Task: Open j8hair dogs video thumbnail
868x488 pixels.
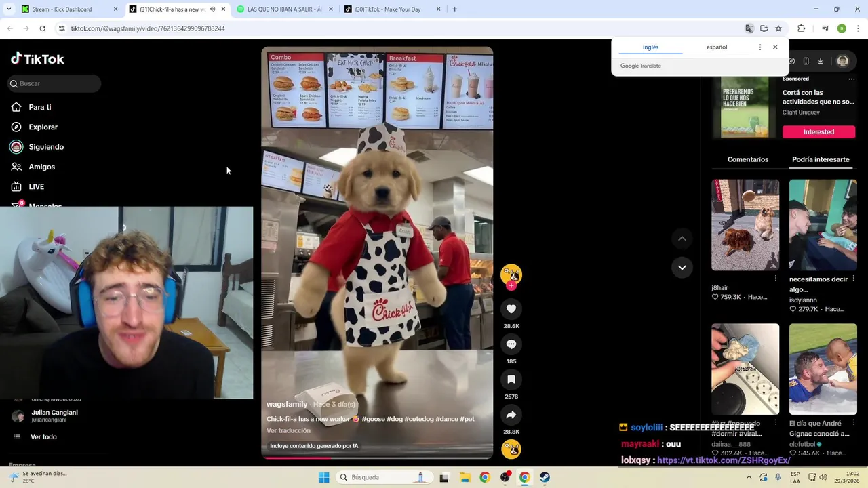Action: [745, 225]
